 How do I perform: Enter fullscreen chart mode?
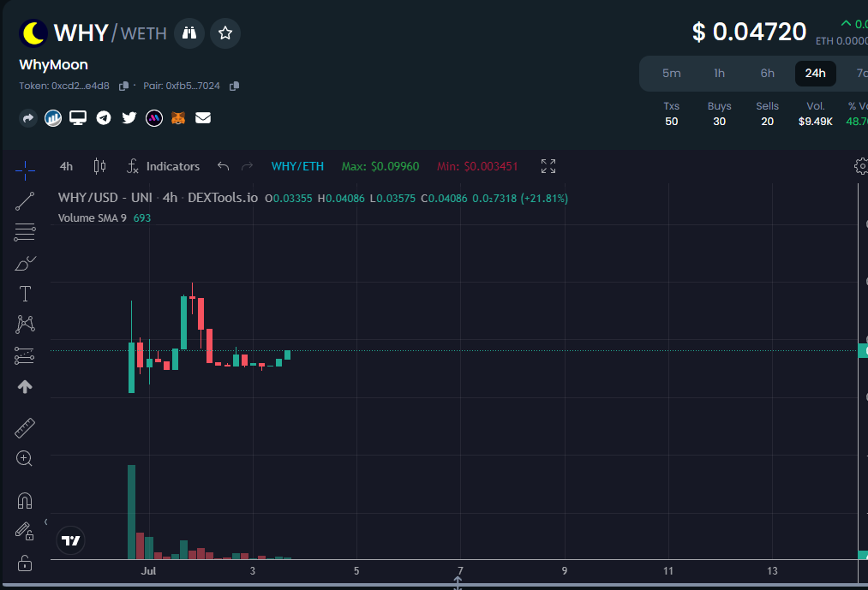pyautogui.click(x=548, y=166)
